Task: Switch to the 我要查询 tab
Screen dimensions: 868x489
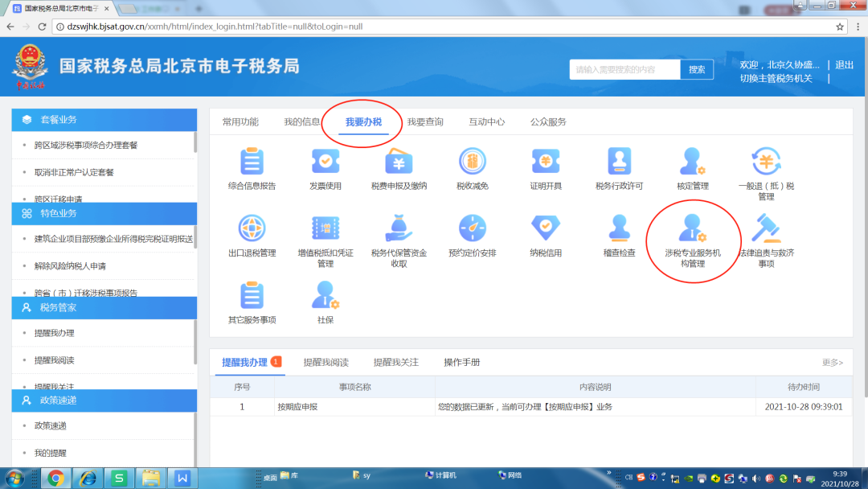Action: coord(425,121)
